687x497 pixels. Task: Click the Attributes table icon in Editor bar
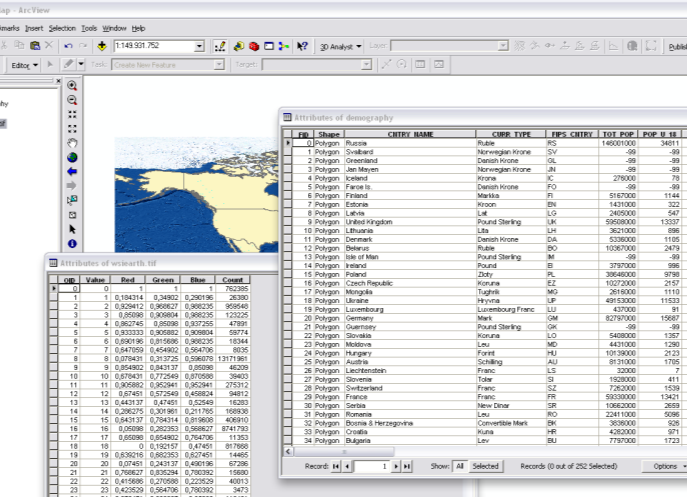[x=420, y=64]
